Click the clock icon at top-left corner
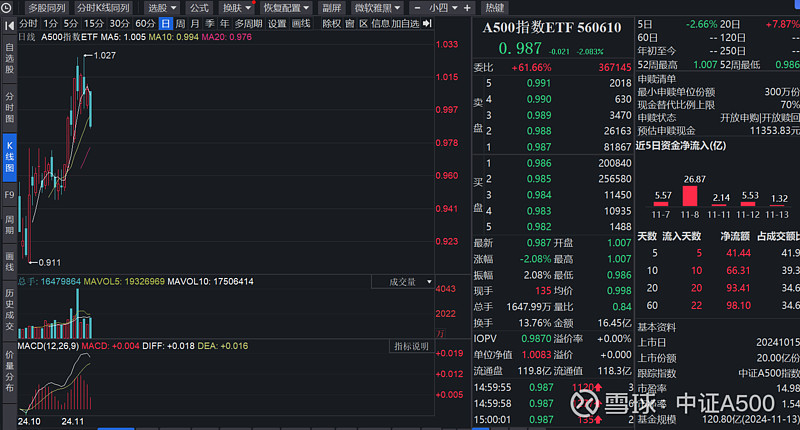 (6, 8)
